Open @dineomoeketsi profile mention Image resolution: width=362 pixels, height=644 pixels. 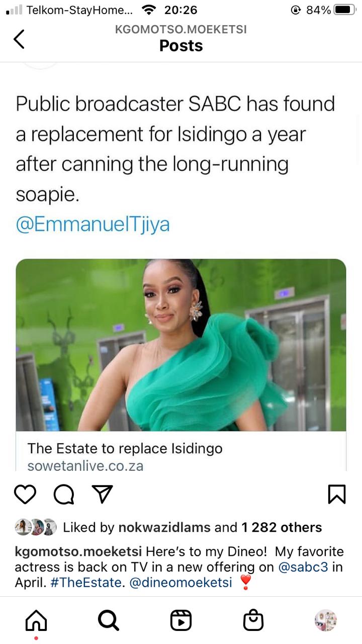point(180,583)
